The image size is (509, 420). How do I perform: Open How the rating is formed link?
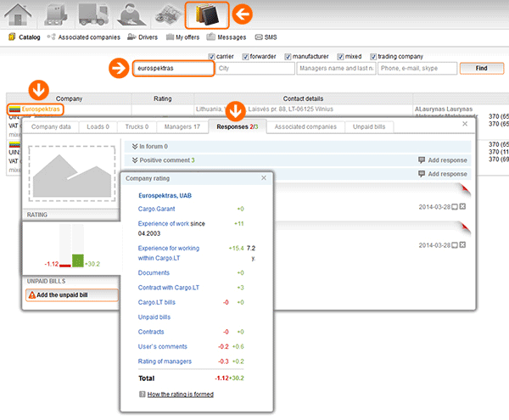pyautogui.click(x=180, y=395)
